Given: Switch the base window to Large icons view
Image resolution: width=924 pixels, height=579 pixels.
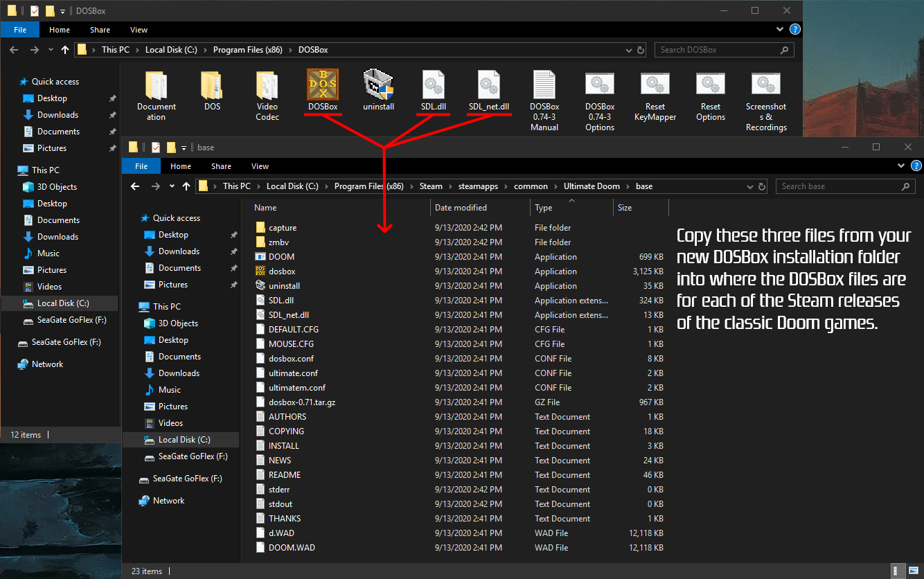Looking at the screenshot, I should [x=914, y=571].
